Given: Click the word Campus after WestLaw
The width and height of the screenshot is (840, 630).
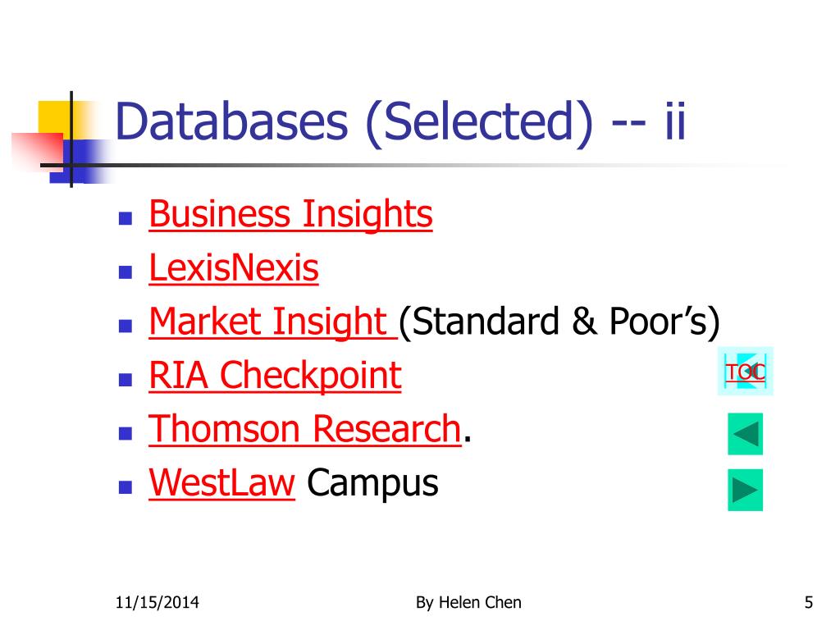Looking at the screenshot, I should (x=372, y=483).
